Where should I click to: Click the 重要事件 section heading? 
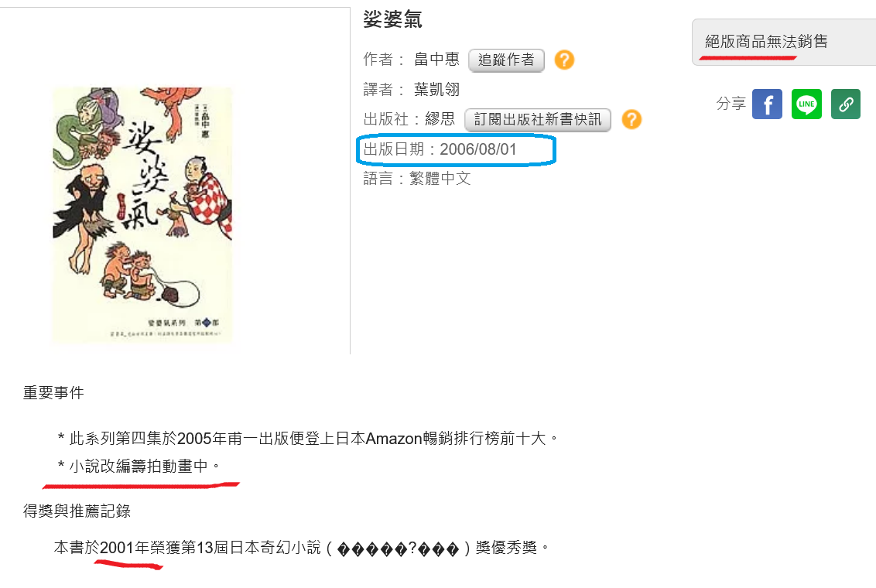point(53,393)
